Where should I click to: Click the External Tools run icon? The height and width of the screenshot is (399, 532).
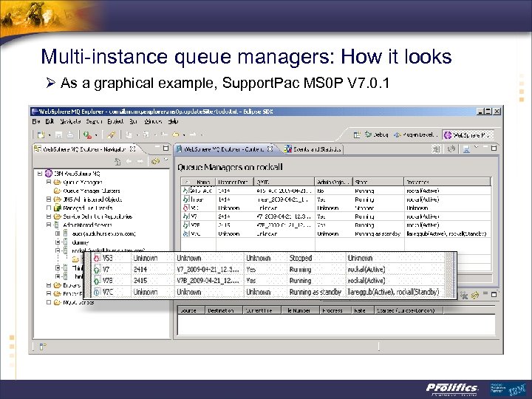[87, 135]
